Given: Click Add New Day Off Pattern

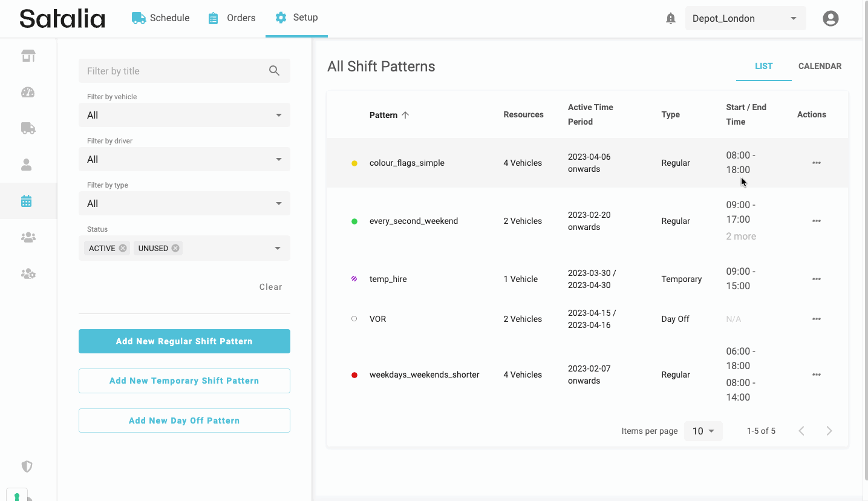Looking at the screenshot, I should tap(184, 421).
